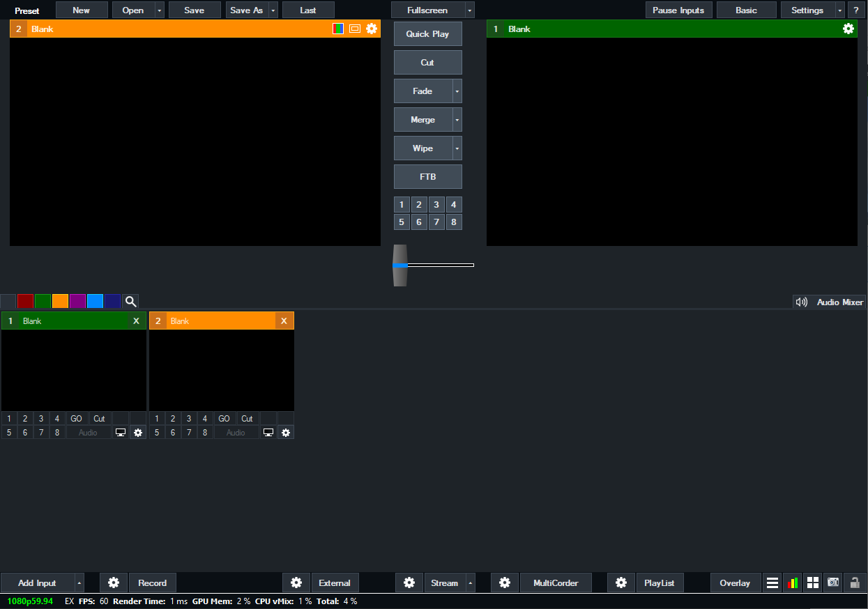
Task: Open the hamburger list icon beside Overlay
Action: coord(772,583)
